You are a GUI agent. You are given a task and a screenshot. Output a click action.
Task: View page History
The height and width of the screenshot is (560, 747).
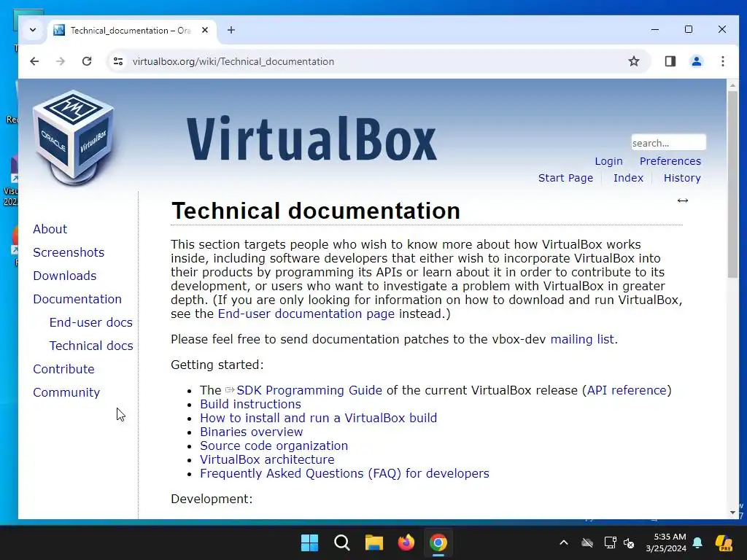[682, 178]
